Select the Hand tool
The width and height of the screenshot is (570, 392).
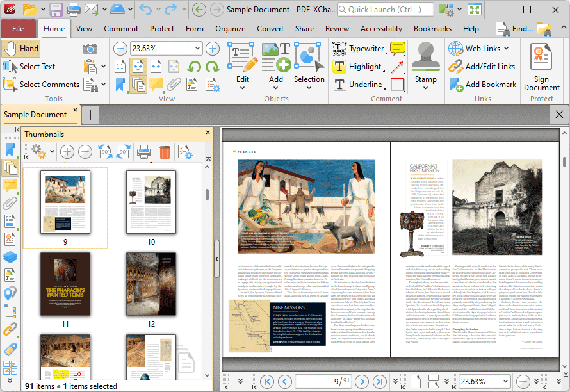20,49
